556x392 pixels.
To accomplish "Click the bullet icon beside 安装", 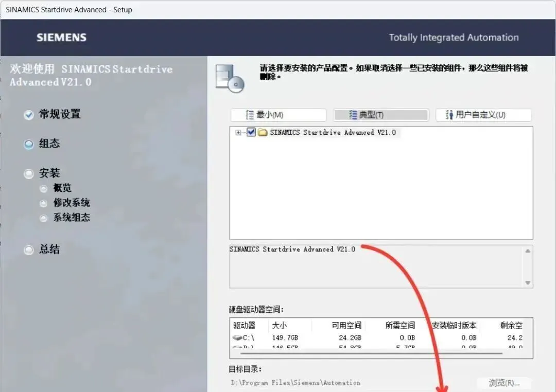I will point(29,174).
